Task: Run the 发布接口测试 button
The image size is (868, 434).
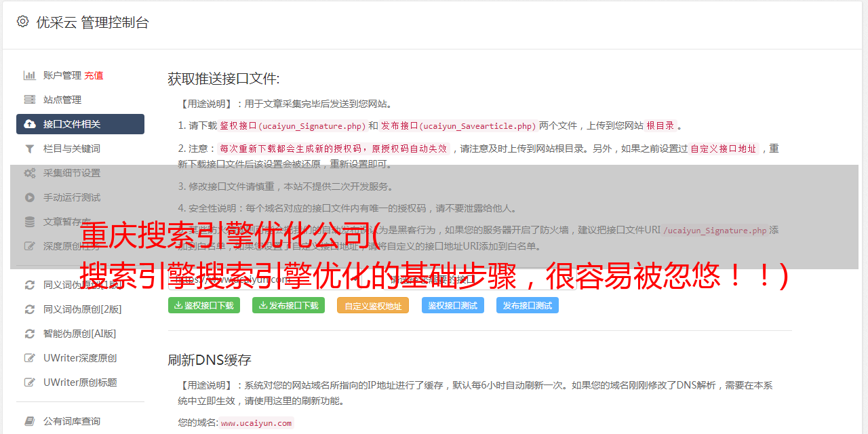Action: 528,305
